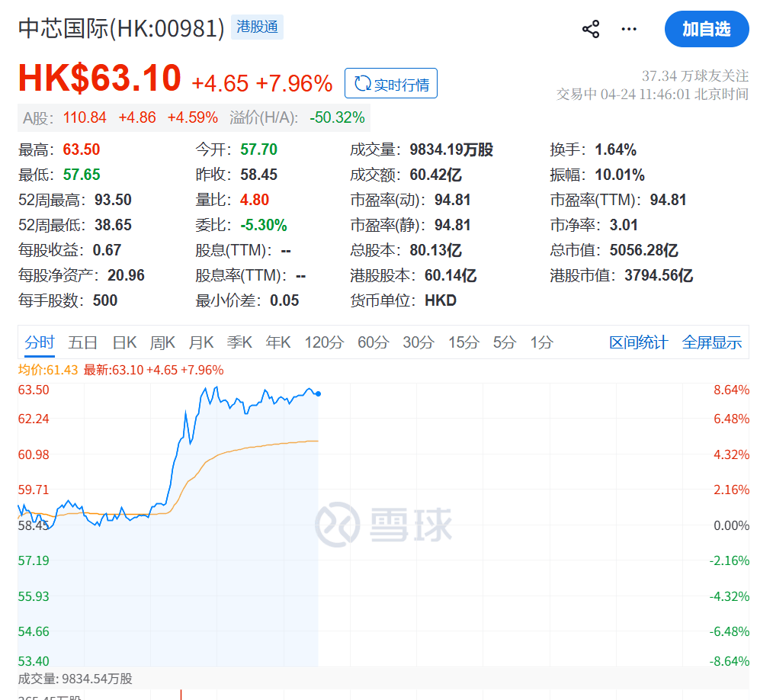Screen dimensions: 773x700
Task: Click the 加自选 button
Action: pos(706,30)
